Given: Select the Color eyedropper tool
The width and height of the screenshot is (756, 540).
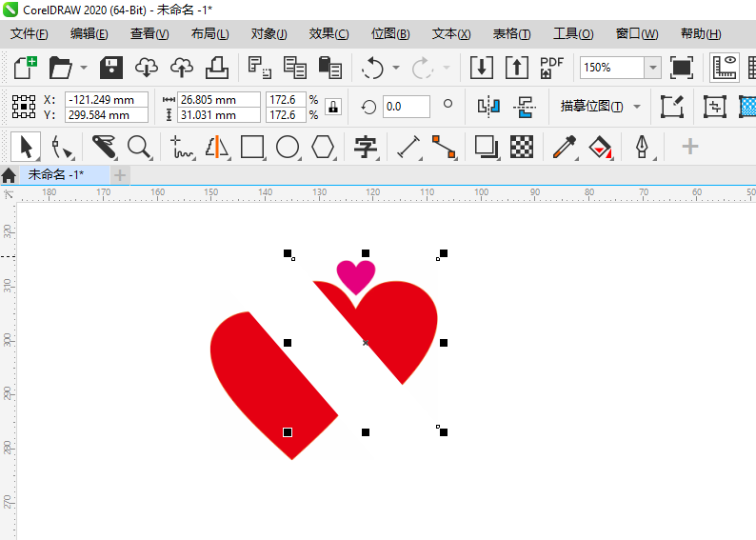Looking at the screenshot, I should [565, 147].
